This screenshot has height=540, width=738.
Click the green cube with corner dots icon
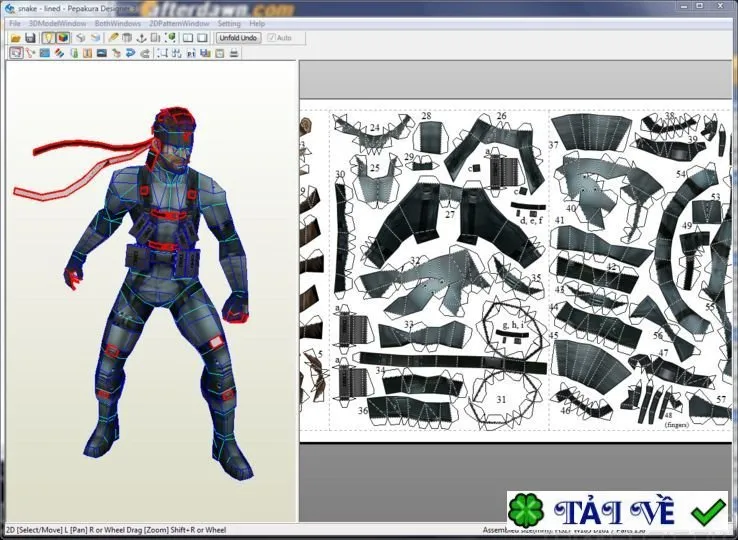pyautogui.click(x=170, y=38)
